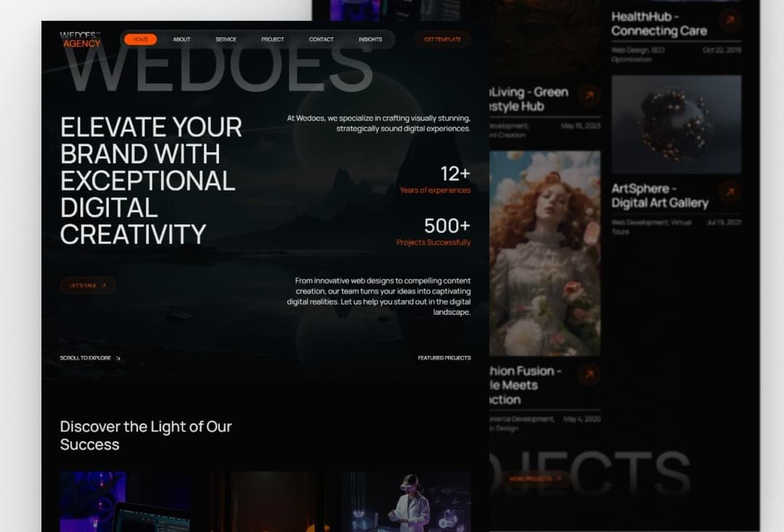
Task: Click the ArtSphere project arrow icon
Action: 730,192
